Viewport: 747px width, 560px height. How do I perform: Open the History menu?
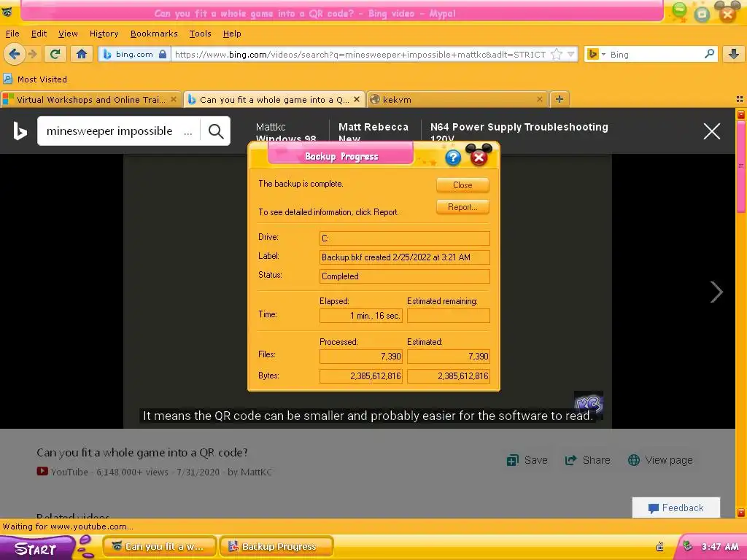104,34
